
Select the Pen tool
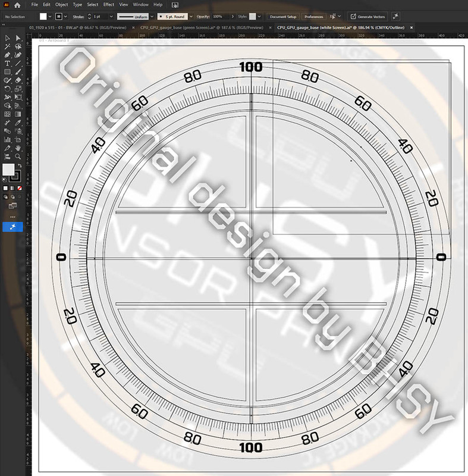[x=7, y=55]
